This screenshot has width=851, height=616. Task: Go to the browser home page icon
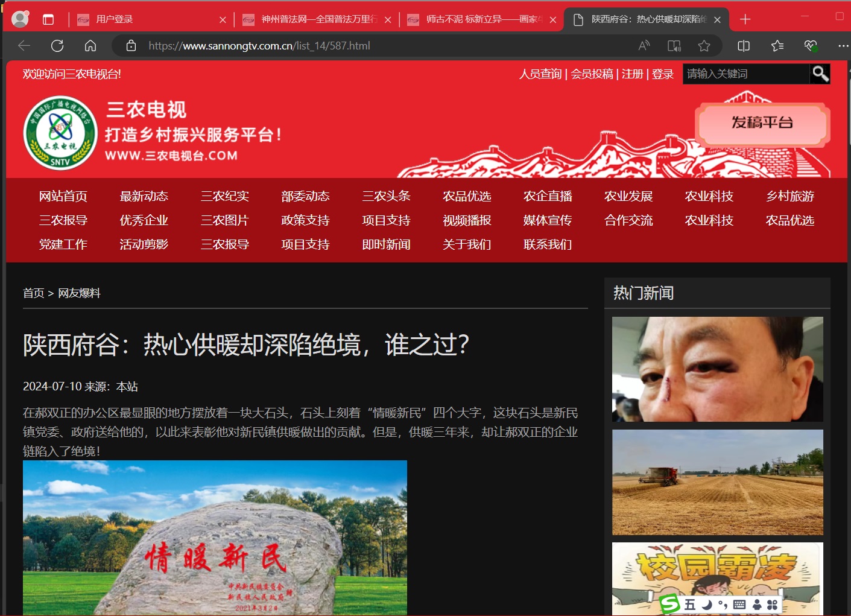tap(90, 46)
